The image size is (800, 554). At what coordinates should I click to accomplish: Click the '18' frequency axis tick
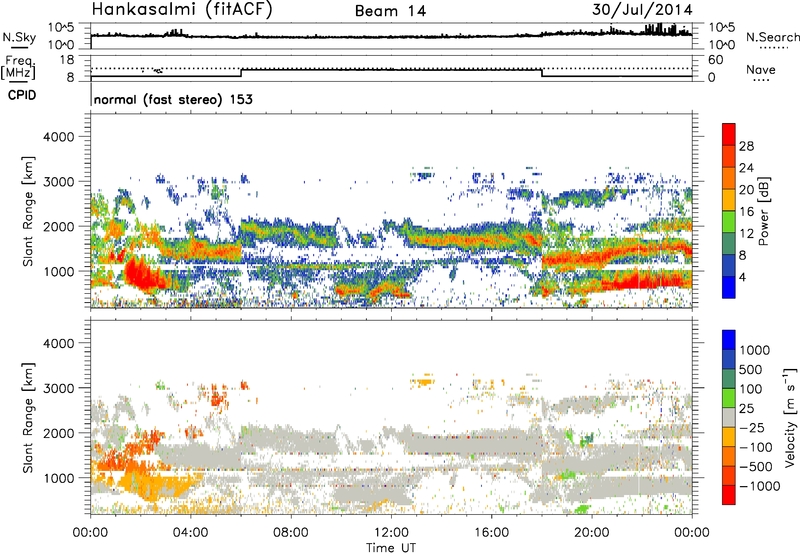tap(67, 59)
